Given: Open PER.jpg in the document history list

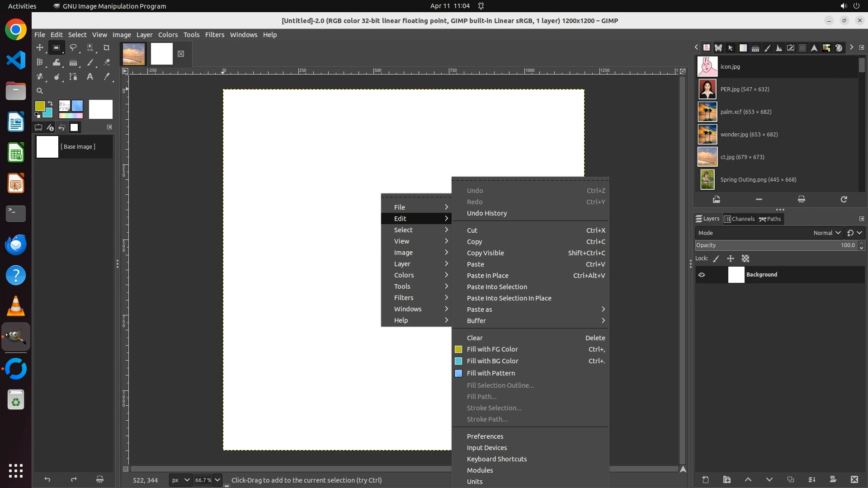Looking at the screenshot, I should pyautogui.click(x=744, y=89).
